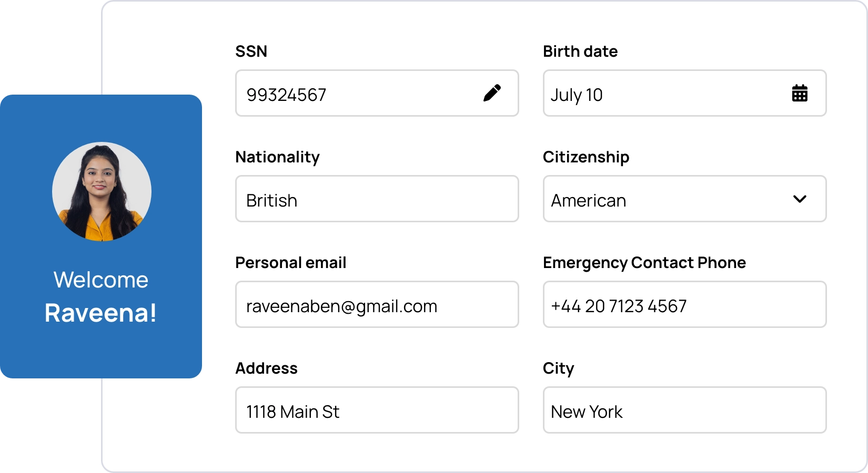Click the SSN field label
This screenshot has height=473, width=868.
click(x=251, y=52)
